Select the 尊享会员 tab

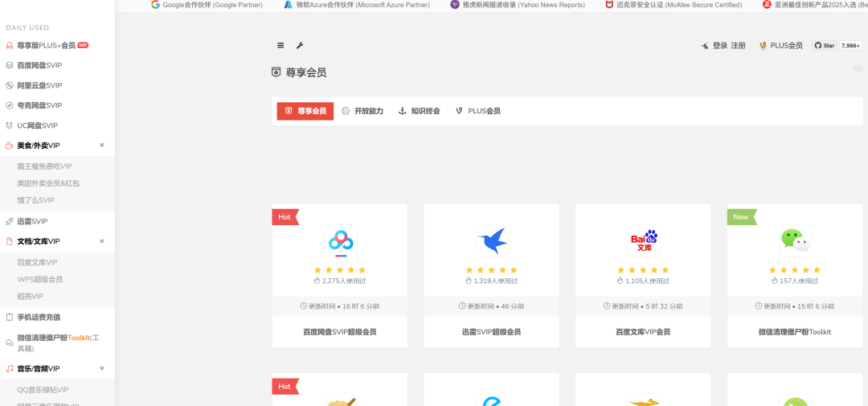pyautogui.click(x=305, y=111)
